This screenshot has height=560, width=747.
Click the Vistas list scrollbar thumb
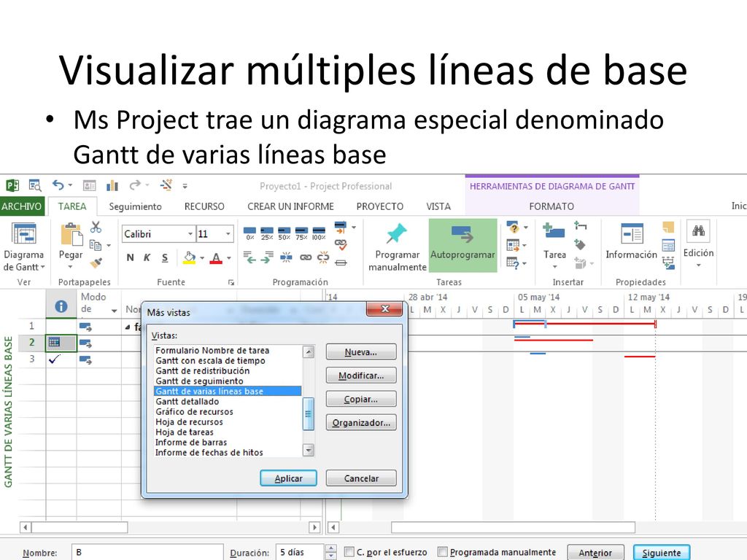(x=309, y=413)
